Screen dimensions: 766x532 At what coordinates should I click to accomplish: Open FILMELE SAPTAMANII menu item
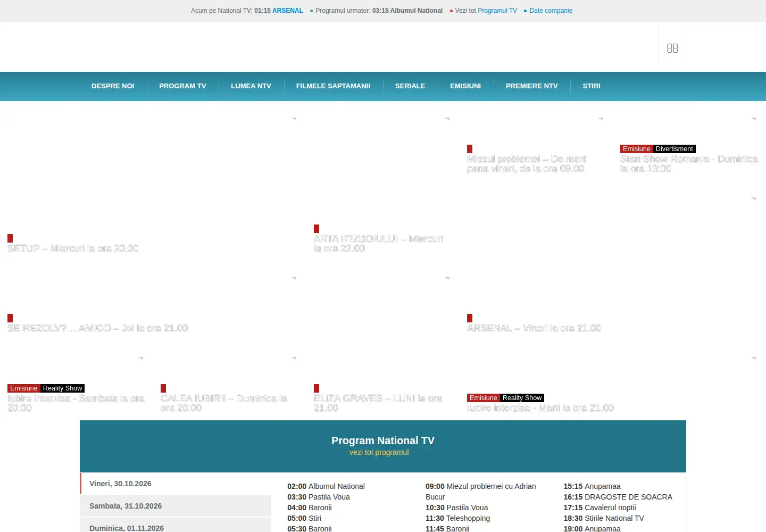point(333,86)
